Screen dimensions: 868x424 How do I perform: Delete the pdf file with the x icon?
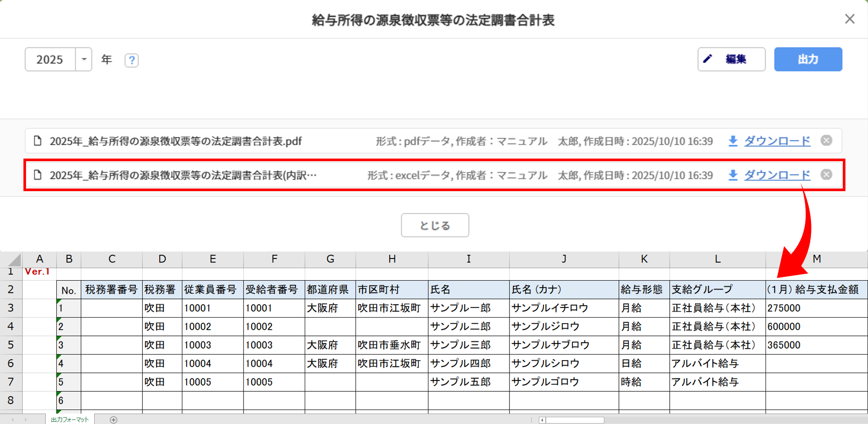(826, 141)
